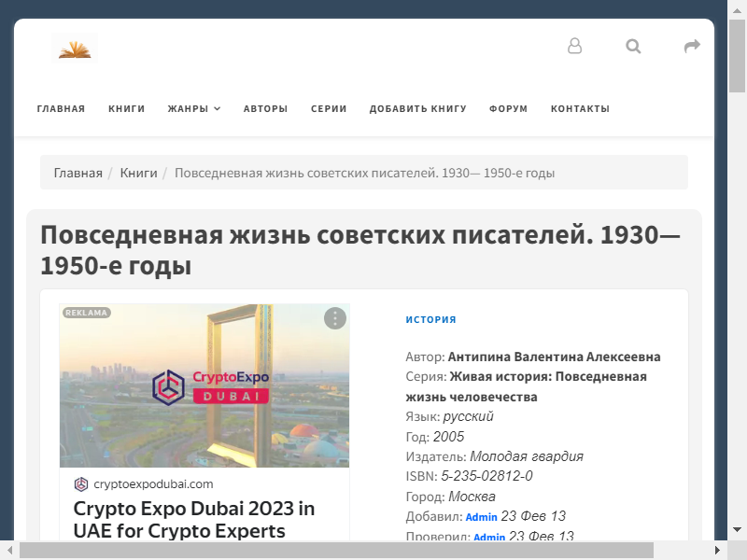The height and width of the screenshot is (560, 747).
Task: Click the open-book site logo
Action: pyautogui.click(x=75, y=48)
